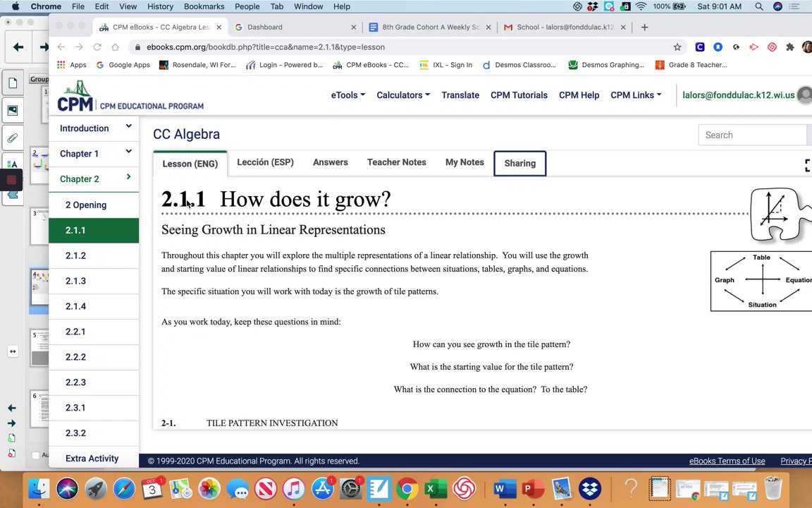The image size is (812, 508).
Task: Open Finder from the Dock
Action: tap(39, 488)
